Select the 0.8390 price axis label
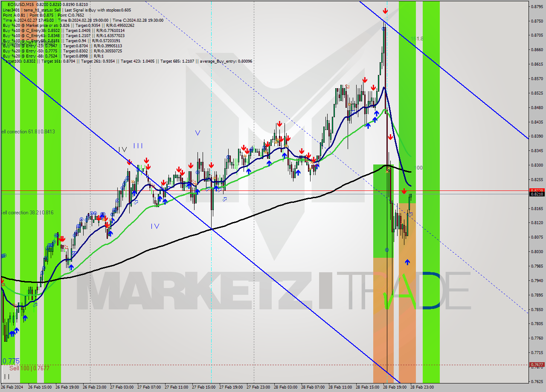This screenshot has width=546, height=392. pyautogui.click(x=536, y=136)
